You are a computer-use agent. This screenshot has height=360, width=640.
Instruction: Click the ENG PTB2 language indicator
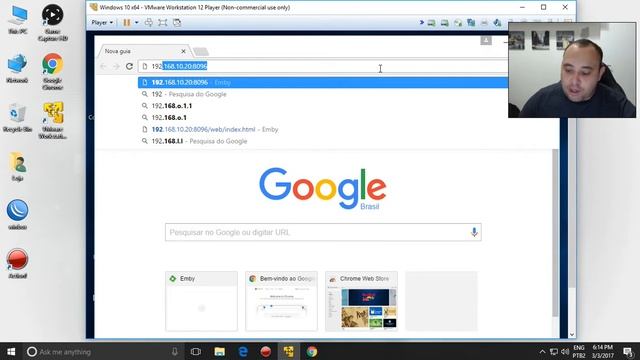pyautogui.click(x=579, y=351)
